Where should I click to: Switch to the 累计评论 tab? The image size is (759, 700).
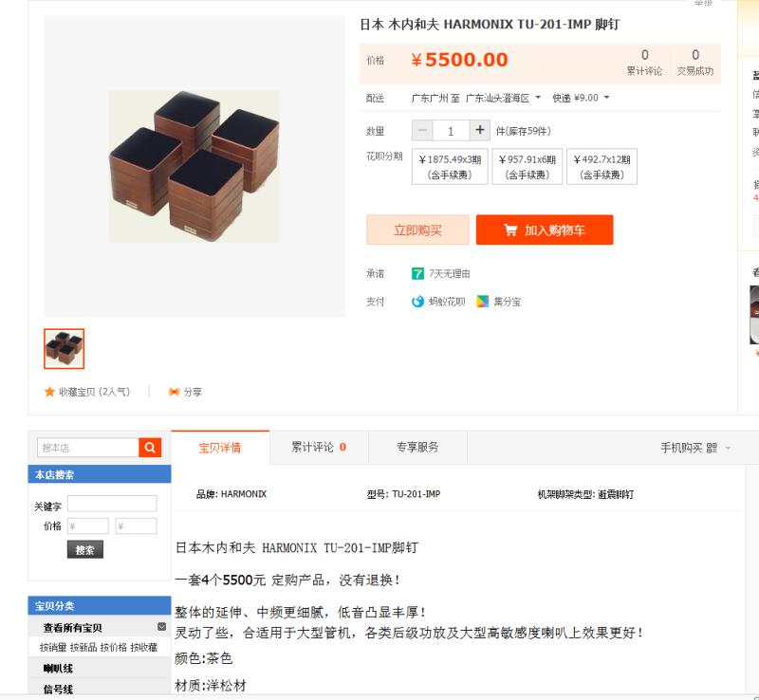pyautogui.click(x=319, y=448)
